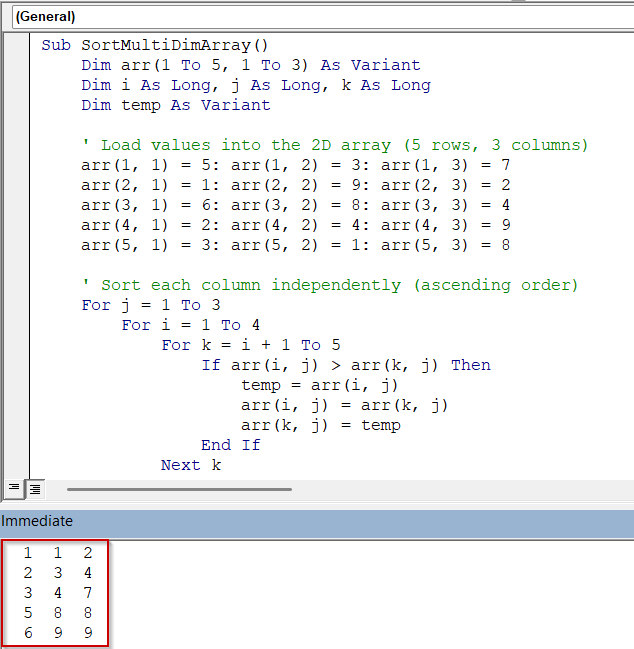Click the first output row '1 1 2'
The width and height of the screenshot is (634, 649).
click(57, 553)
